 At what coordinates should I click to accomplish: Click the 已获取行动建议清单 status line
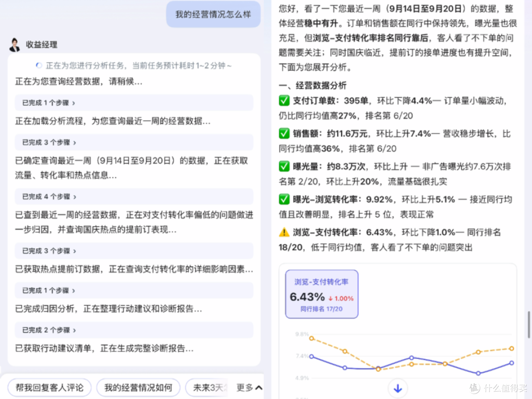tap(104, 348)
